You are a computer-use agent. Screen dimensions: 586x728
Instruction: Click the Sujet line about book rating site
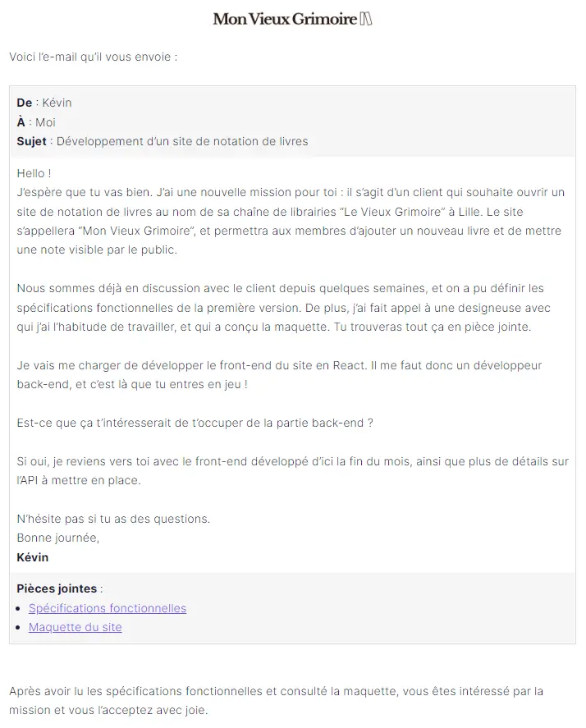tap(163, 141)
